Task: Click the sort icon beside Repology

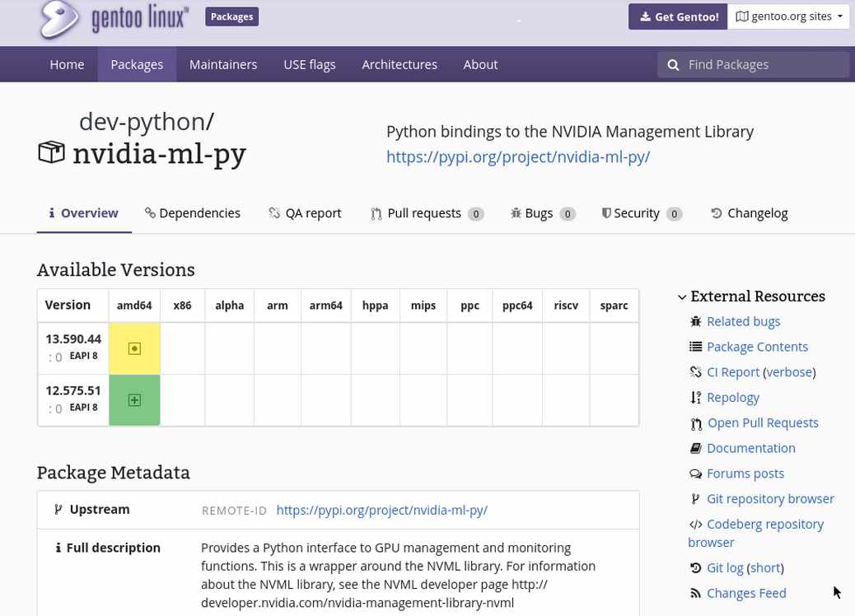Action: point(695,398)
